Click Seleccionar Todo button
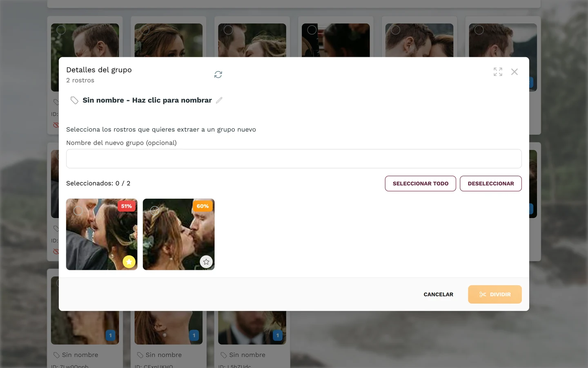Screen dimensions: 588x368 [x=421, y=184]
